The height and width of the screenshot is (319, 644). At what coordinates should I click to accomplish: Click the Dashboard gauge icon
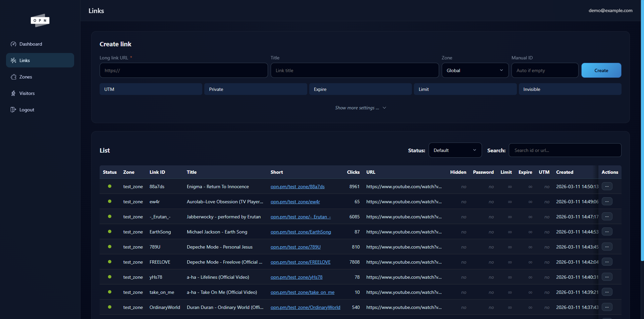pos(13,44)
